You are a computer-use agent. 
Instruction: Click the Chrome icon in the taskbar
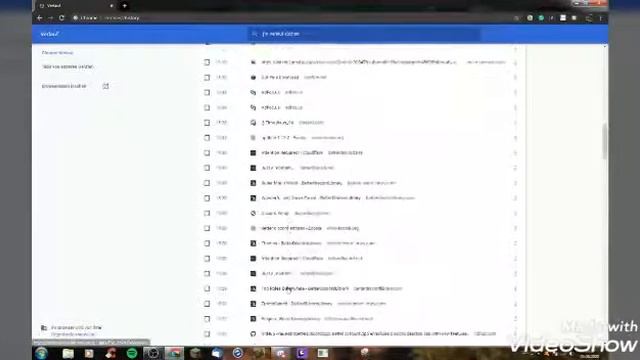[174, 353]
